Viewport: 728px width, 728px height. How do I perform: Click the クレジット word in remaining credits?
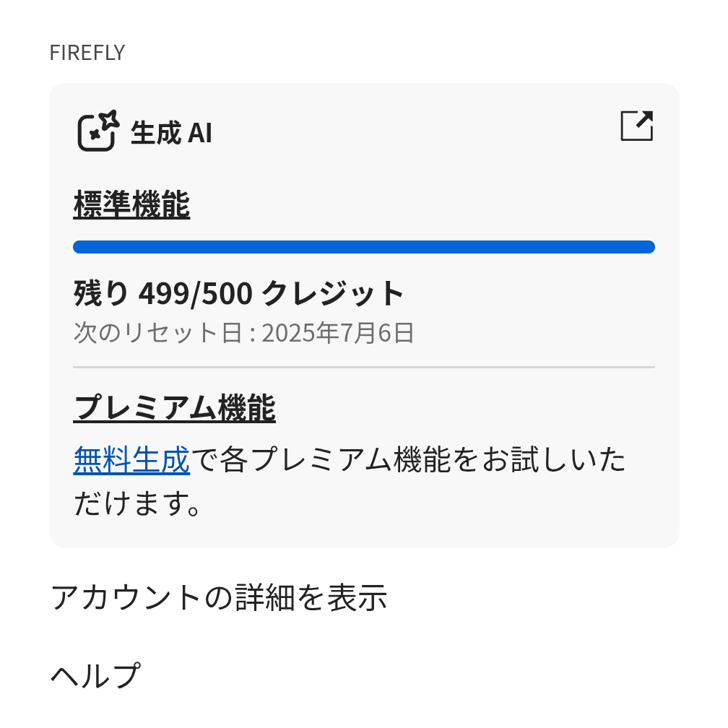332,293
